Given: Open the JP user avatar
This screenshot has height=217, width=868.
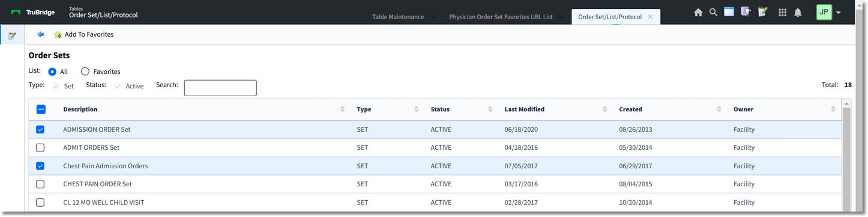Looking at the screenshot, I should pos(824,12).
